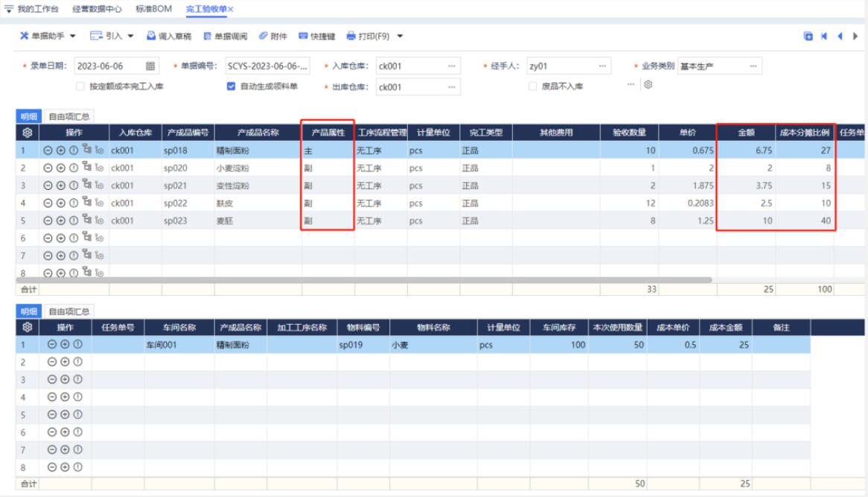The width and height of the screenshot is (868, 497).
Task: Switch to the 标准BOM tab
Action: (153, 9)
